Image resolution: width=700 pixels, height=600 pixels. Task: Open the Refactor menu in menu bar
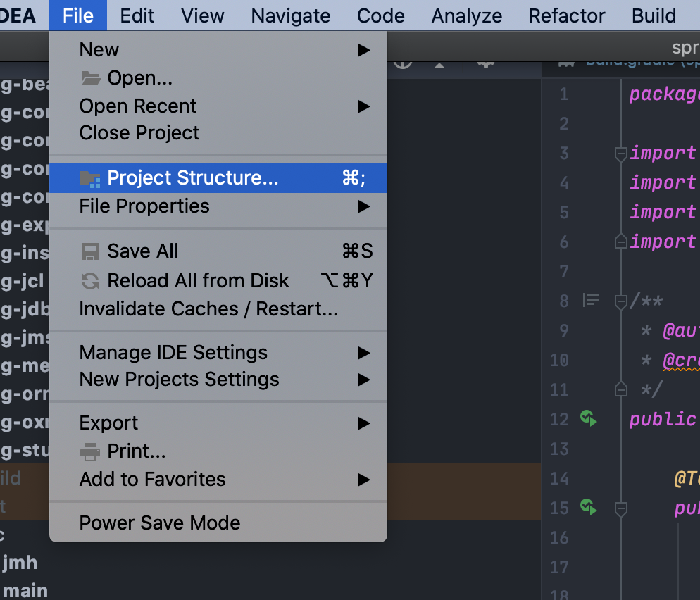(x=566, y=15)
